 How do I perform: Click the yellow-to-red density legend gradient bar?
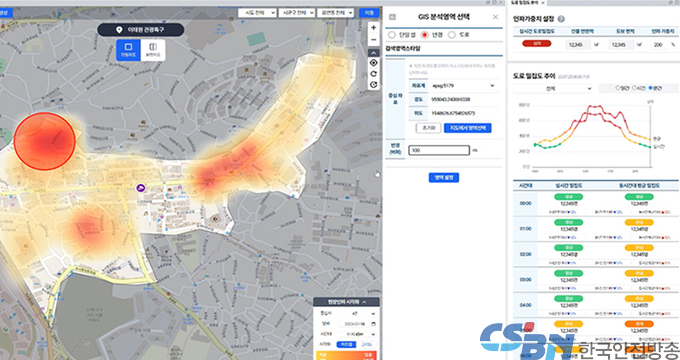(x=346, y=355)
